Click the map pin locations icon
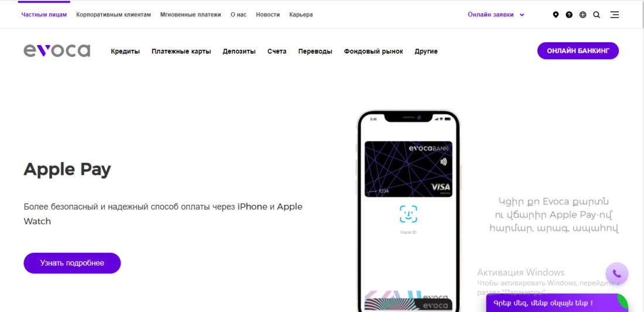 click(556, 15)
